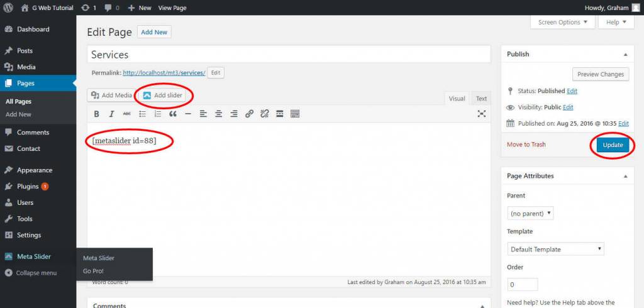644x308 pixels.
Task: Open the Parent page dropdown
Action: (x=531, y=214)
